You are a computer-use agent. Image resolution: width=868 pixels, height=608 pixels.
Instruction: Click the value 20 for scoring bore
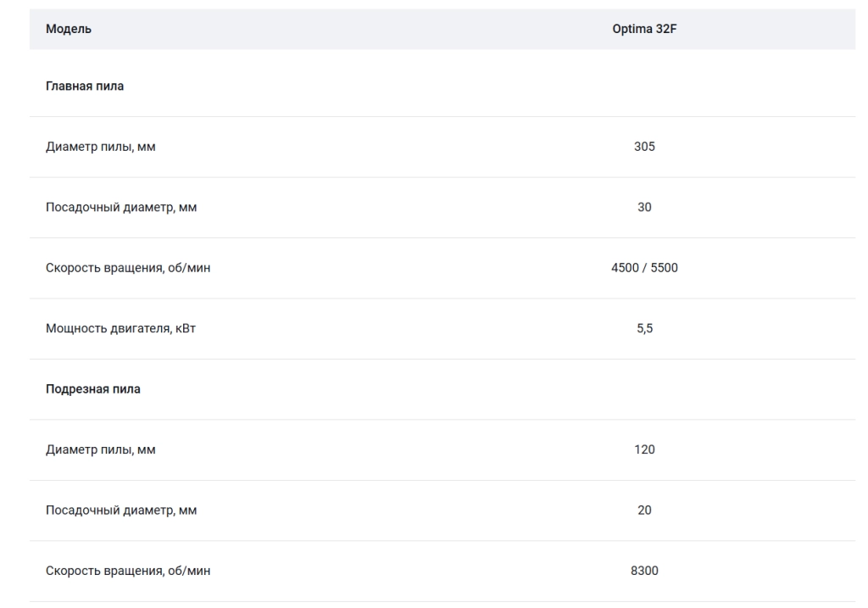coord(644,510)
